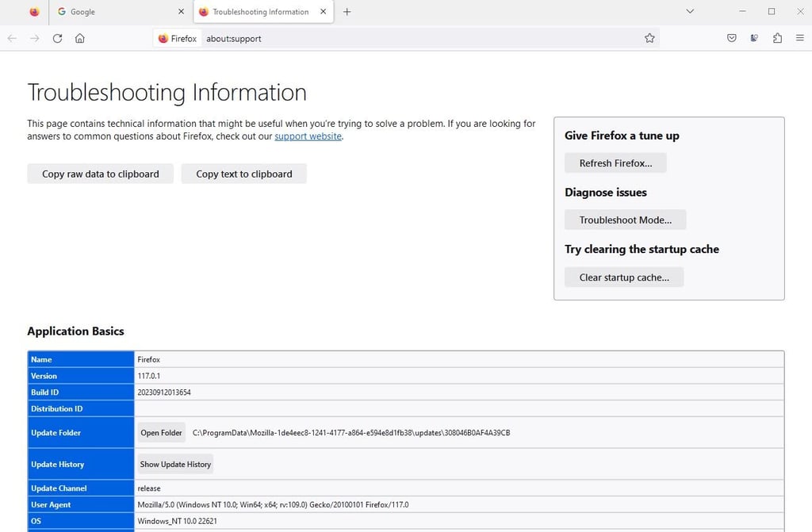
Task: Open the Firefox account icon
Action: (754, 38)
